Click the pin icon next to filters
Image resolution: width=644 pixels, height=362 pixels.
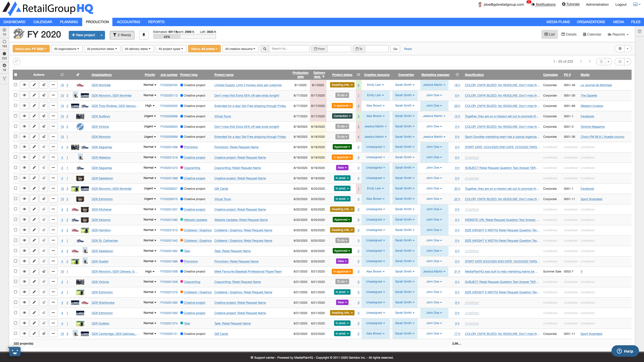pyautogui.click(x=144, y=35)
